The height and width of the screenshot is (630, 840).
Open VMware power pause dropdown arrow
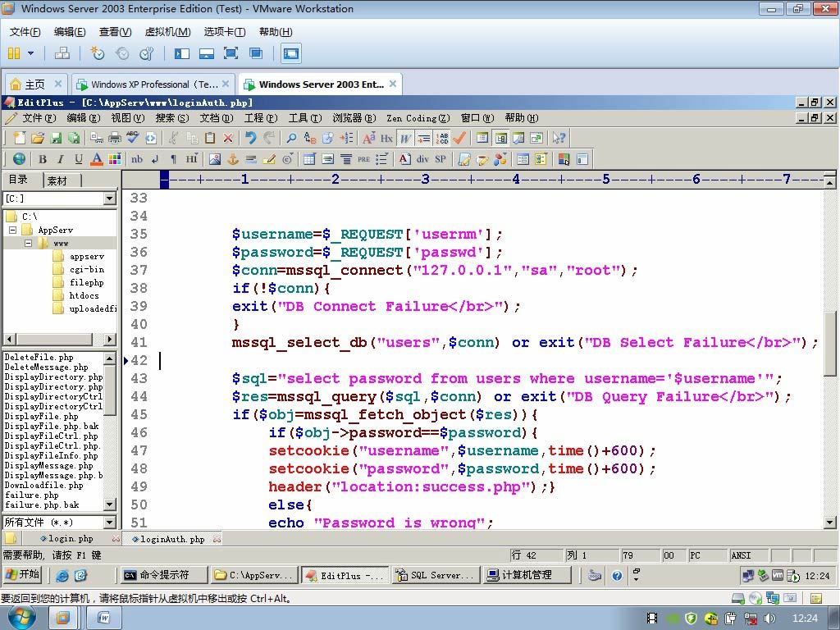pos(30,53)
